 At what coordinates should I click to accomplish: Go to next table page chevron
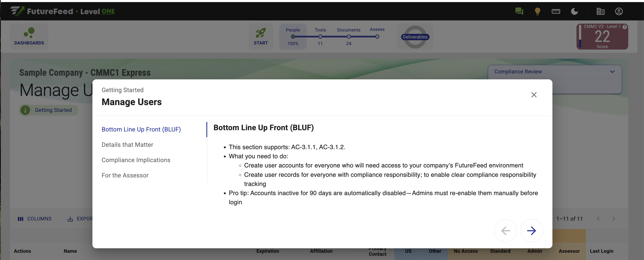tap(614, 219)
